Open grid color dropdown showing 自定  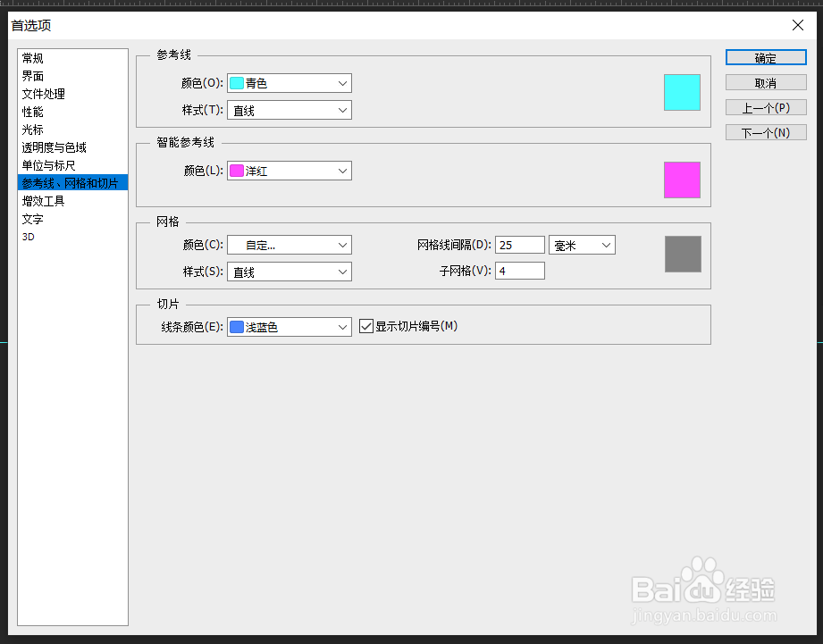[290, 245]
